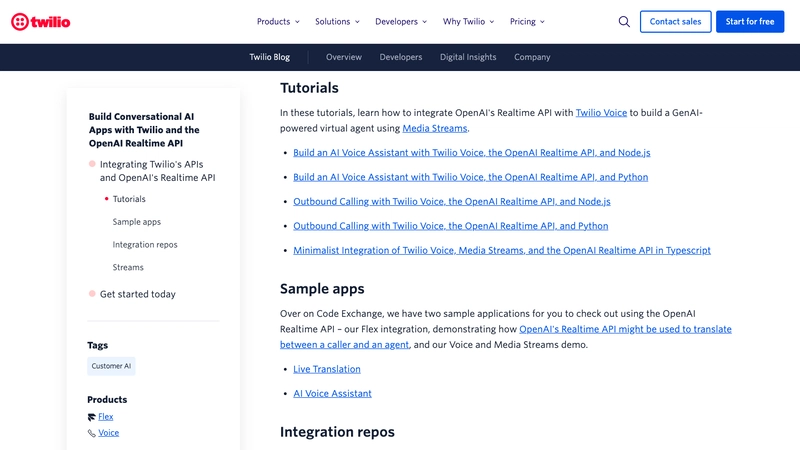
Task: Switch to the Overview blog tab
Action: point(344,57)
